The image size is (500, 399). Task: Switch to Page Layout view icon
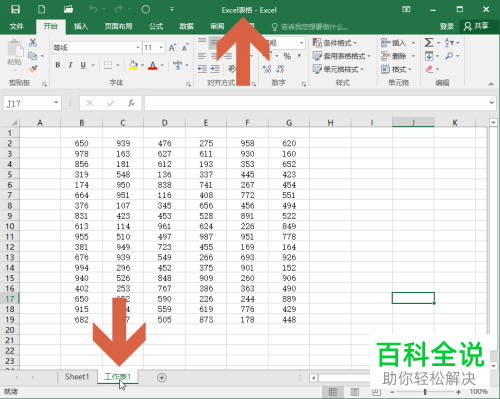point(355,391)
